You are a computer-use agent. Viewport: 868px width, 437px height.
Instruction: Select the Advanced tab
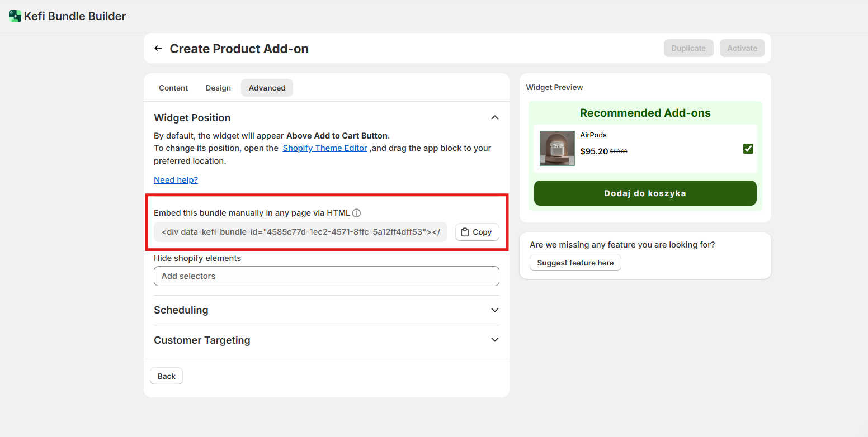267,88
